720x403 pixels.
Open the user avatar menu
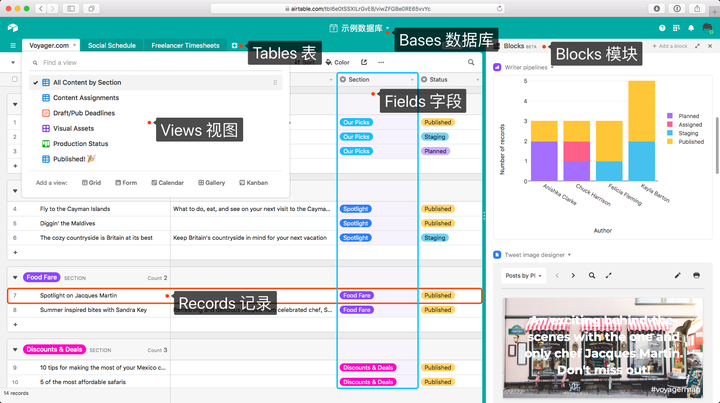707,28
